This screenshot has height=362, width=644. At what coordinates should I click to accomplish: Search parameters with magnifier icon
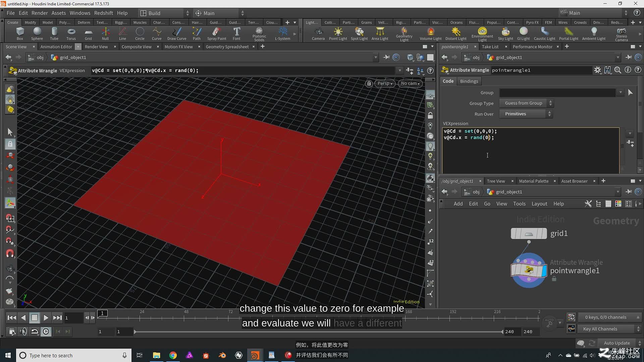(x=618, y=70)
